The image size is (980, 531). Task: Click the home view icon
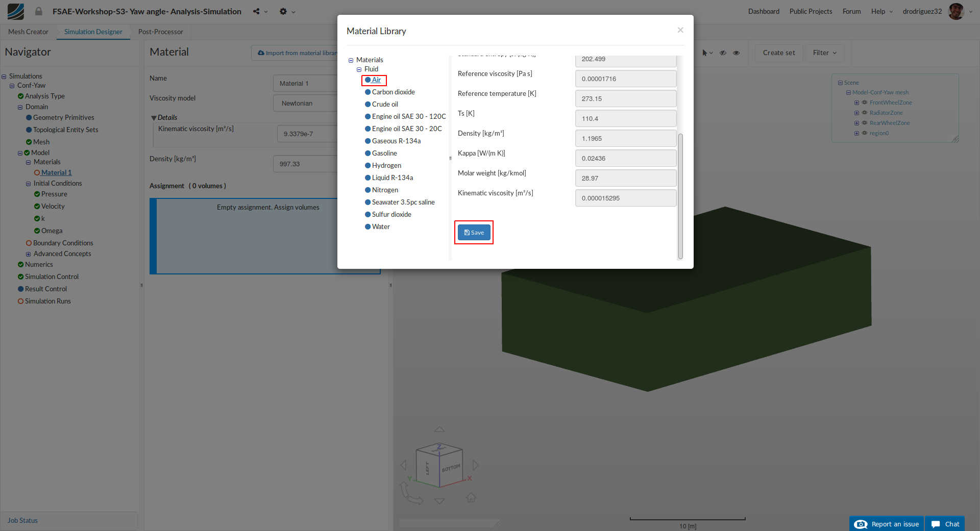471,497
